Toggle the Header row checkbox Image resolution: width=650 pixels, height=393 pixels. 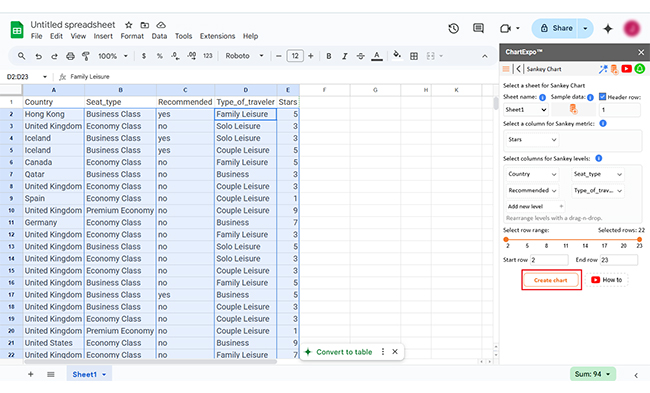pos(603,97)
